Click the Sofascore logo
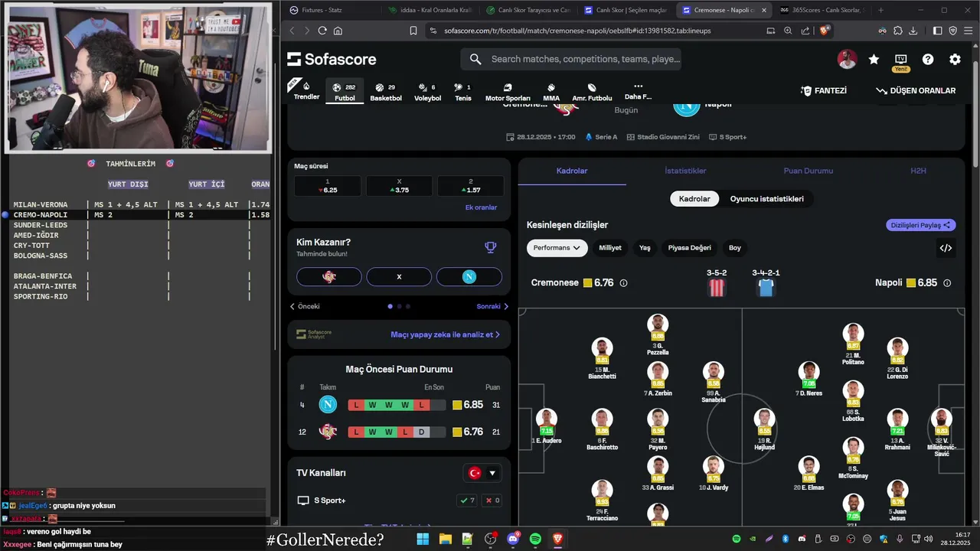The height and width of the screenshot is (551, 980). tap(332, 59)
